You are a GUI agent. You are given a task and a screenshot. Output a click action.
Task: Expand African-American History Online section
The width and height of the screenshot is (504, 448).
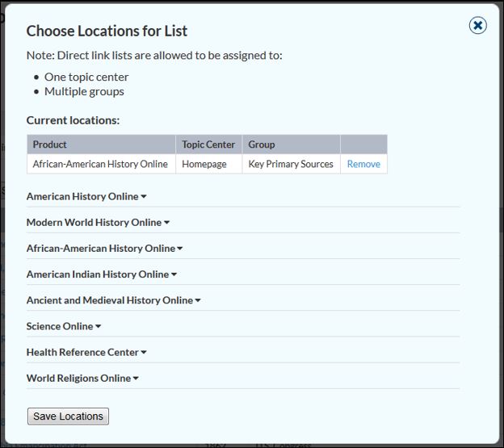point(104,249)
